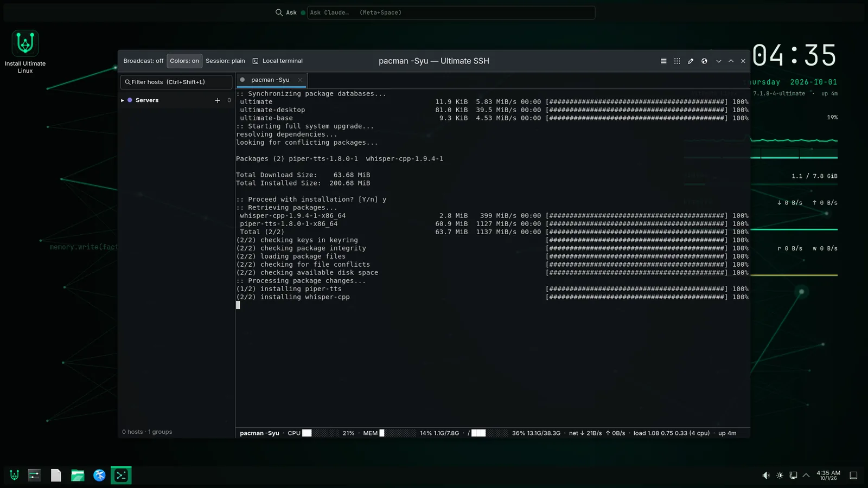Image resolution: width=868 pixels, height=488 pixels.
Task: Click the 'Proceed with installation? [Y/n] y' line
Action: pos(311,200)
